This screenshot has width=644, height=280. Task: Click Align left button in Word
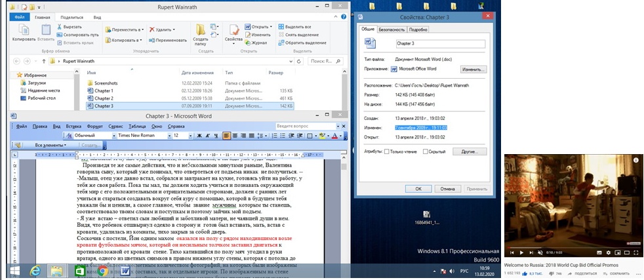click(227, 136)
